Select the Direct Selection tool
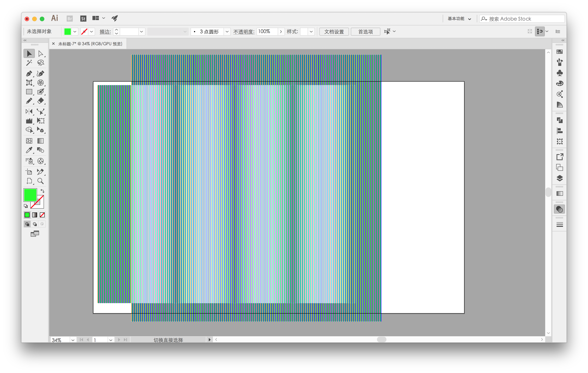Viewport: 588px width, 373px height. point(41,53)
